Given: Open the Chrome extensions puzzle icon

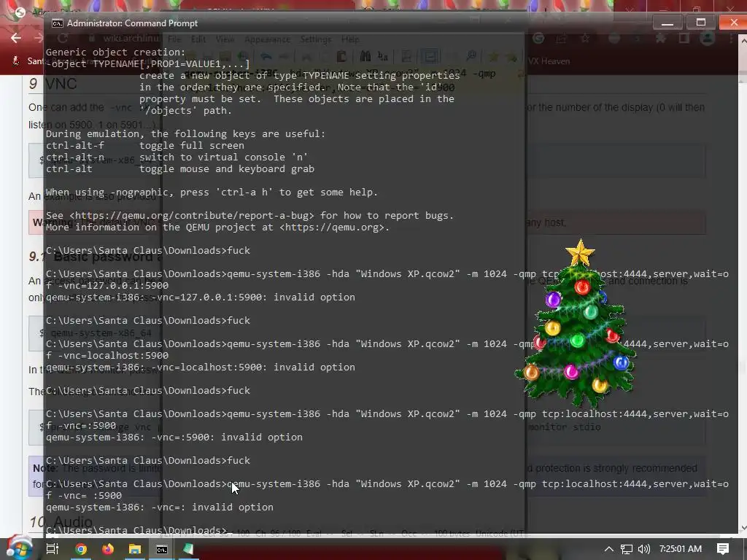Looking at the screenshot, I should point(661,39).
